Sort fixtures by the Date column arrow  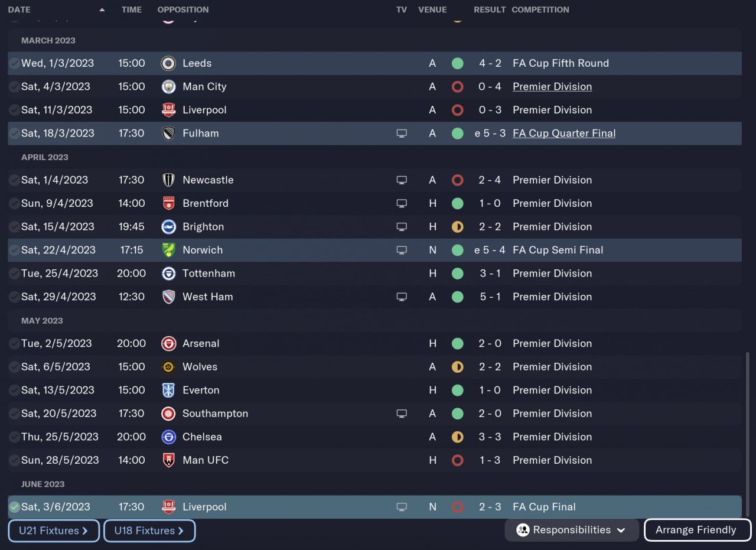click(x=102, y=10)
